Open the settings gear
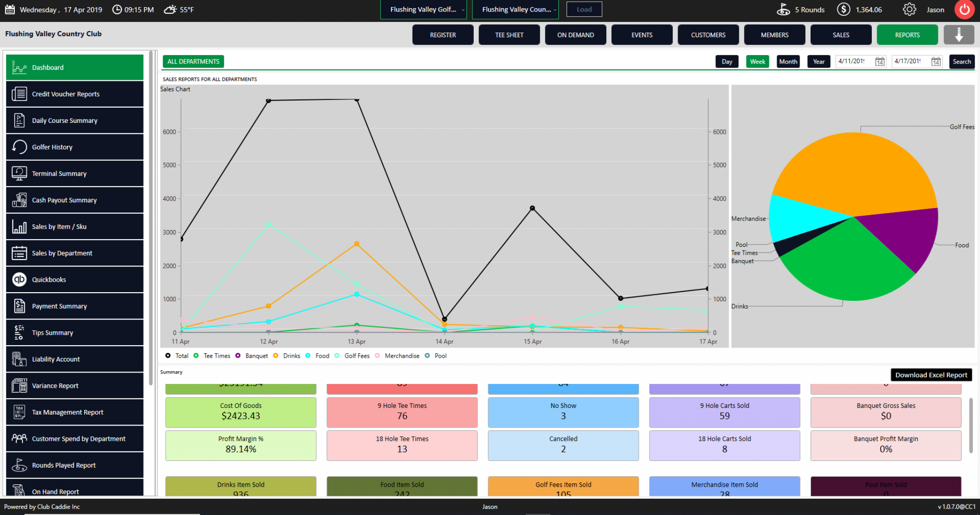The width and height of the screenshot is (980, 515). click(909, 9)
